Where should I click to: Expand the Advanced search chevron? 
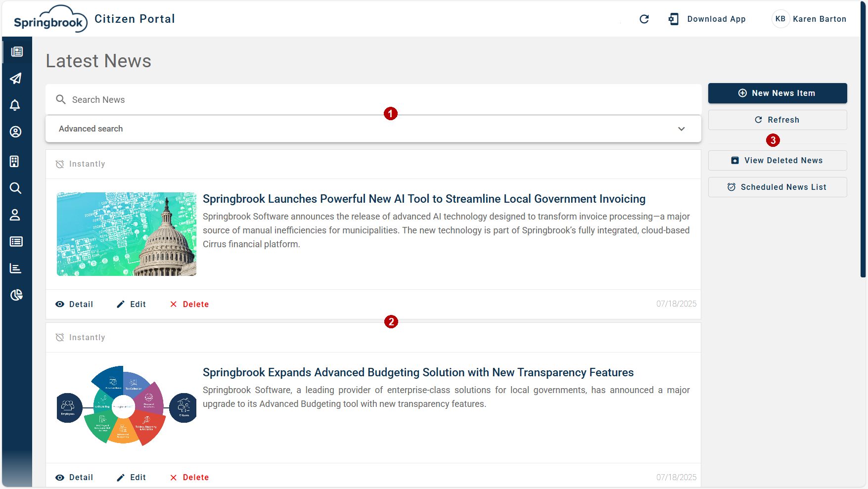pyautogui.click(x=682, y=129)
